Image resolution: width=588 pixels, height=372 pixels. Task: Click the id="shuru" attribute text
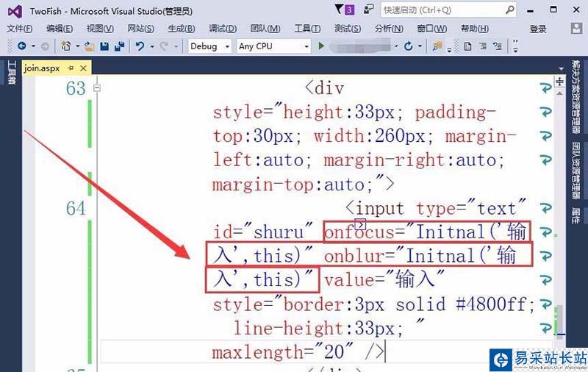[262, 232]
